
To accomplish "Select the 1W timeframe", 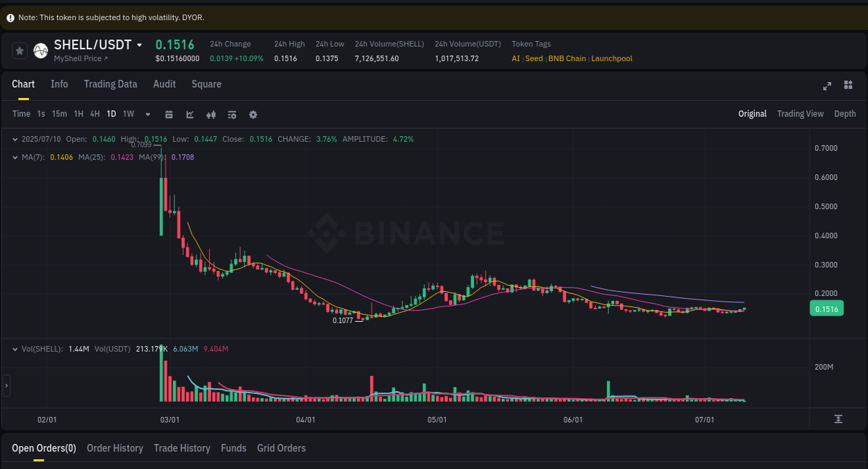I will point(128,114).
